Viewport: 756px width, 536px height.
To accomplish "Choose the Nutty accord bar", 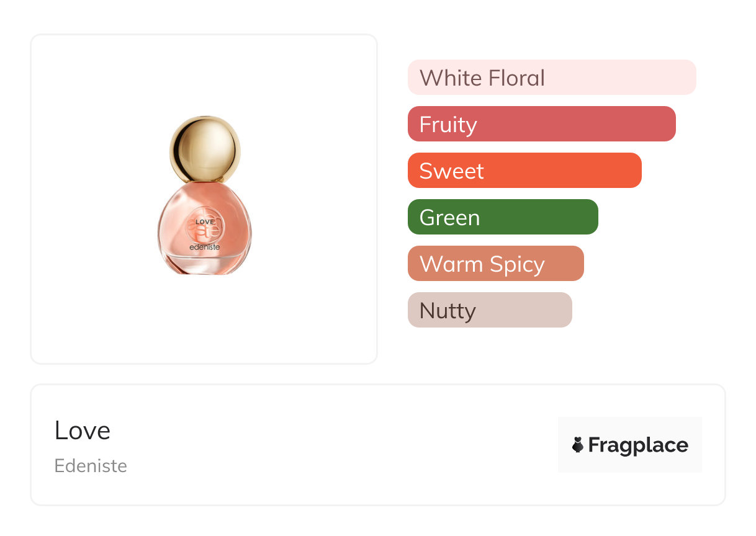I will pyautogui.click(x=489, y=310).
